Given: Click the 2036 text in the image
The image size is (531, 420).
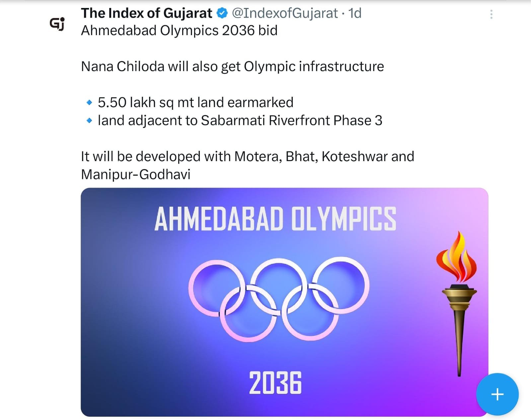Looking at the screenshot, I should [x=275, y=383].
